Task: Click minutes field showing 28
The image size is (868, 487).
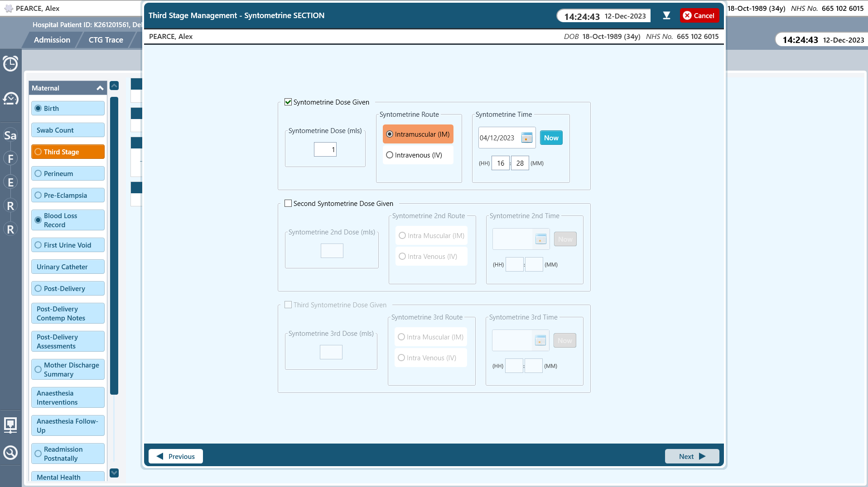Action: click(520, 163)
